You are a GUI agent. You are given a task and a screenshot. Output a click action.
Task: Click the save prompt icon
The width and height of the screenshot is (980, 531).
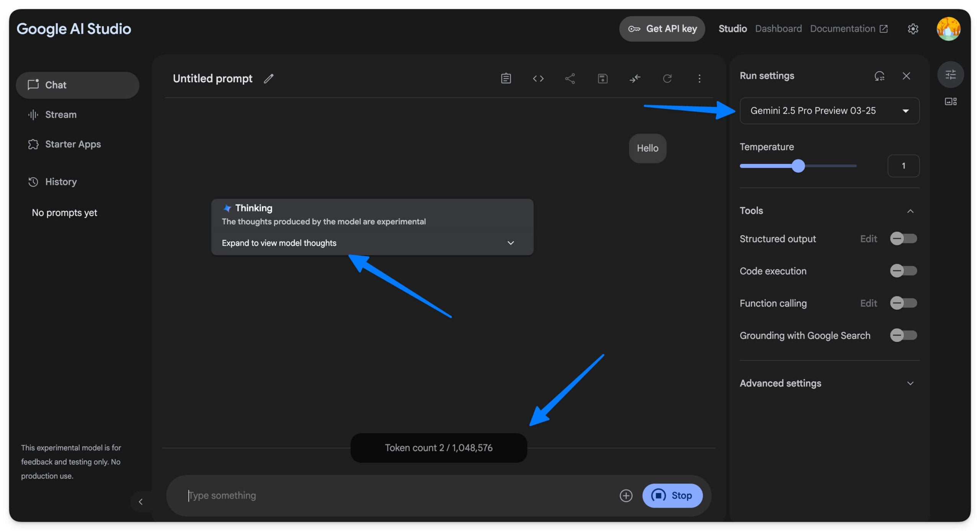click(x=602, y=78)
